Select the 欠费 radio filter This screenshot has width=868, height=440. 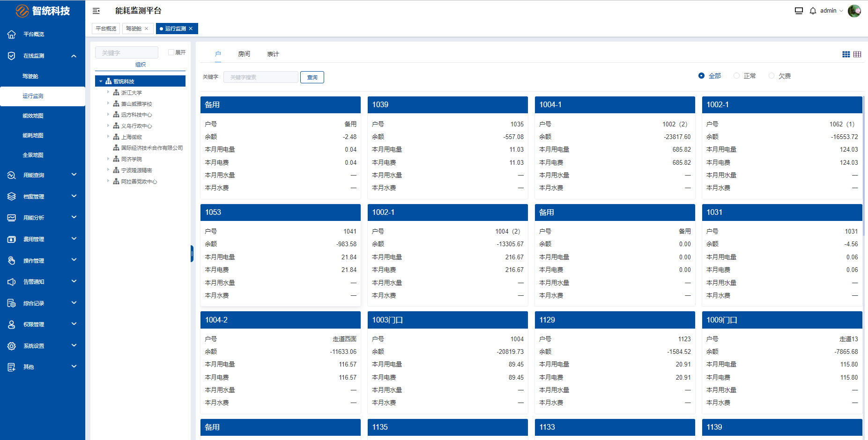coord(772,76)
